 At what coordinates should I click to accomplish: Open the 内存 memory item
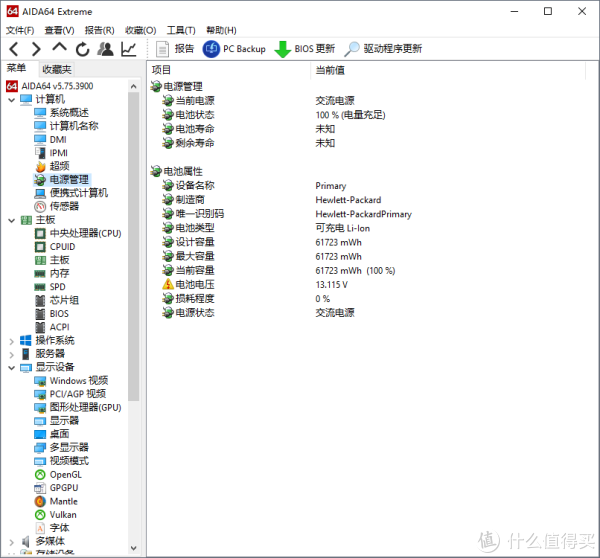click(x=52, y=273)
